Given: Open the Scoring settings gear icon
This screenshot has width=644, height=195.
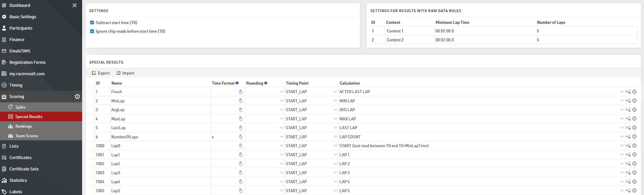Looking at the screenshot, I should tap(77, 96).
